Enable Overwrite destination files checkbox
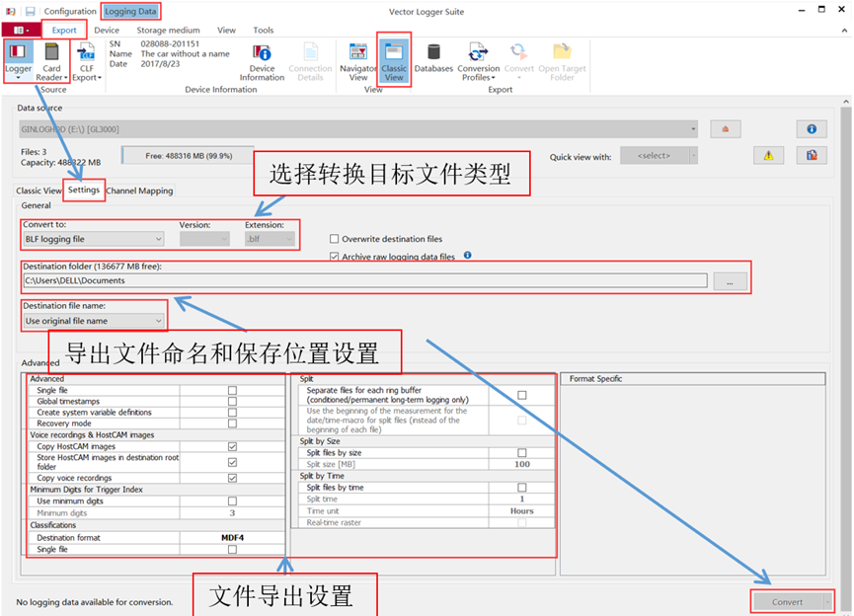The height and width of the screenshot is (616, 854). click(x=335, y=239)
